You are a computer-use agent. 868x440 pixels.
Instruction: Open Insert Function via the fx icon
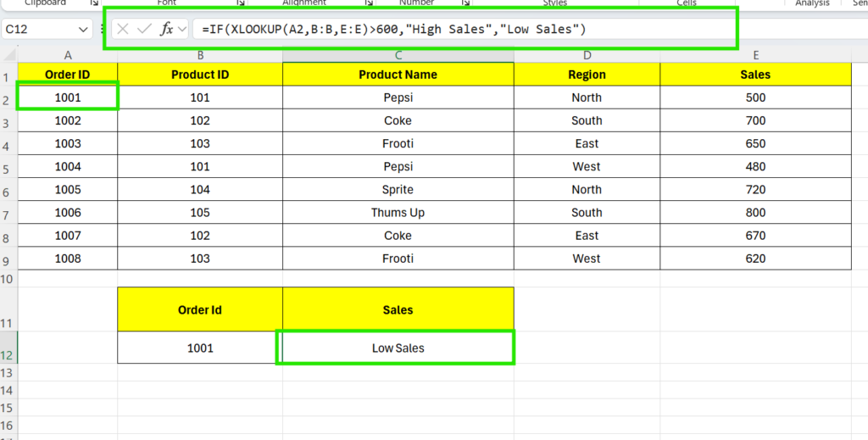[166, 29]
